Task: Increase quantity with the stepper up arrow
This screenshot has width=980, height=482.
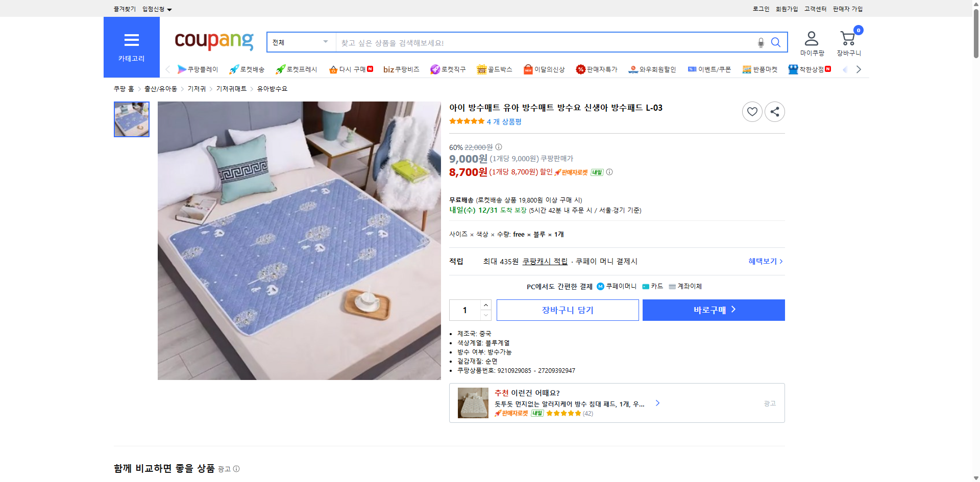Action: point(485,305)
